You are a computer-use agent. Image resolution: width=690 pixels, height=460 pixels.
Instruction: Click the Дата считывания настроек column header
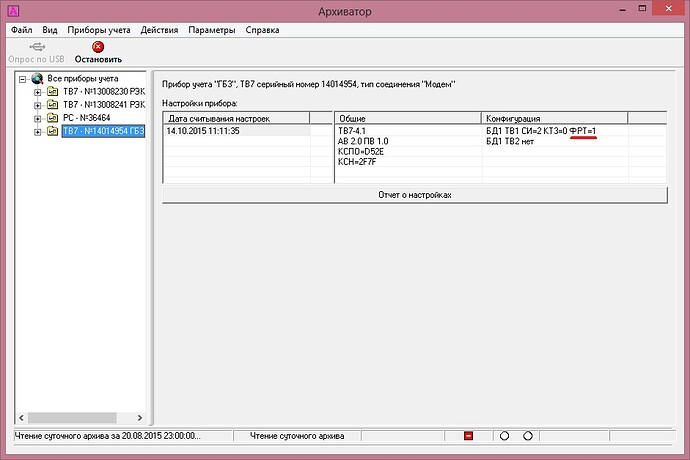(237, 118)
